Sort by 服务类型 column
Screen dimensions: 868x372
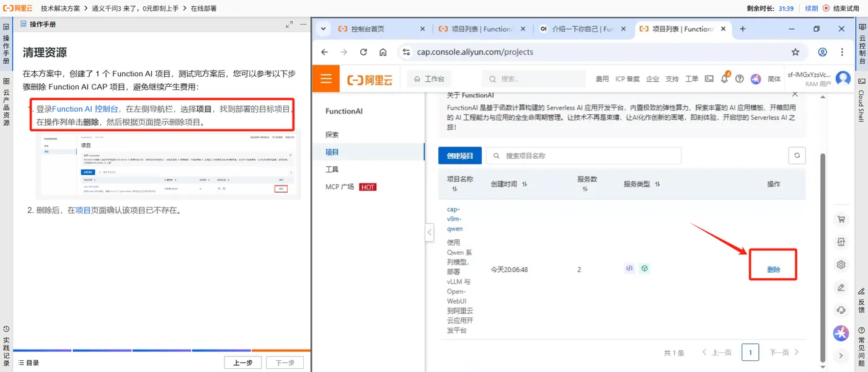(657, 184)
